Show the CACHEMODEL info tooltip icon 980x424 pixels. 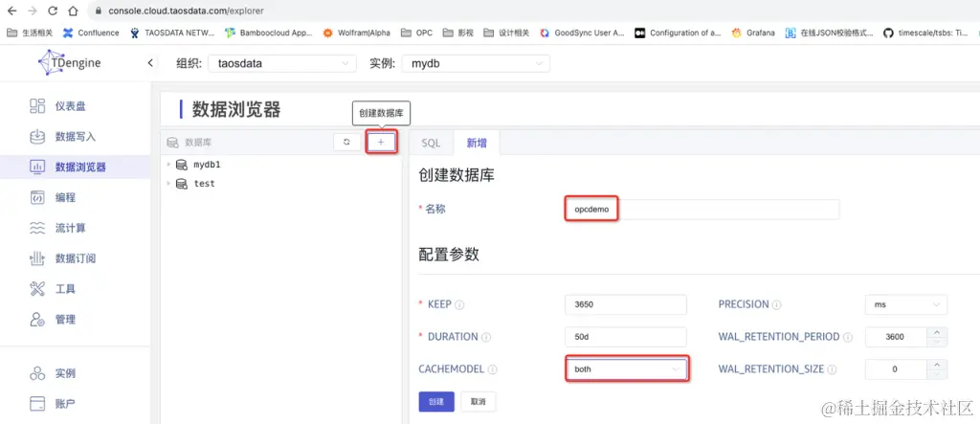(x=493, y=369)
